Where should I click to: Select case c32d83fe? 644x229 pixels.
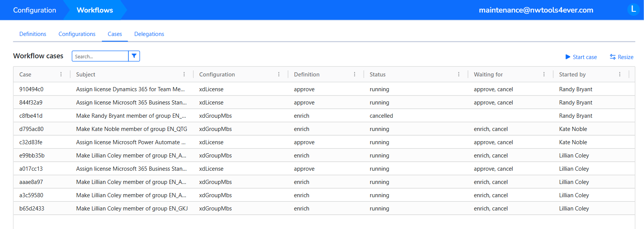(x=31, y=142)
